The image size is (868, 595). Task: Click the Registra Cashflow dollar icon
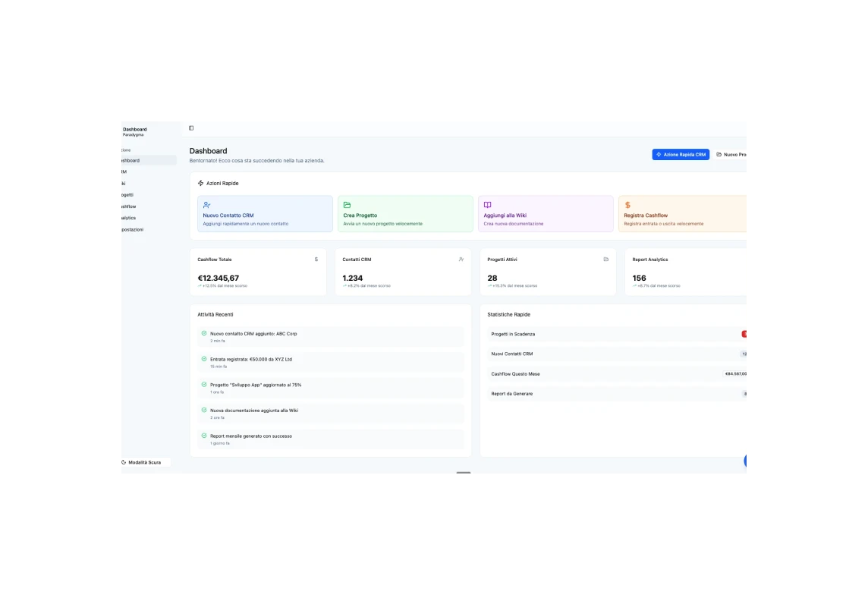tap(627, 205)
